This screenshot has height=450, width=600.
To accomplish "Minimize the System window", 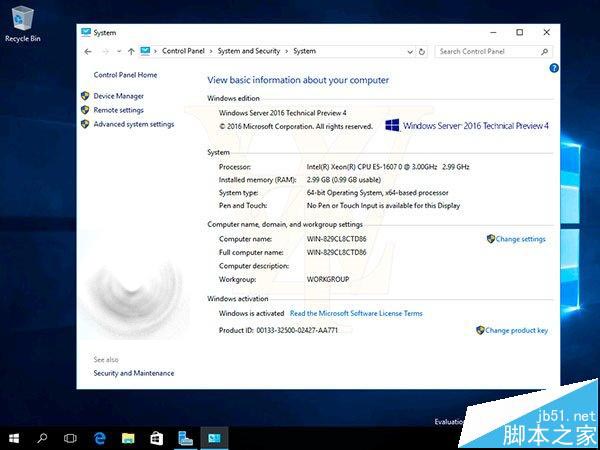I will [493, 33].
